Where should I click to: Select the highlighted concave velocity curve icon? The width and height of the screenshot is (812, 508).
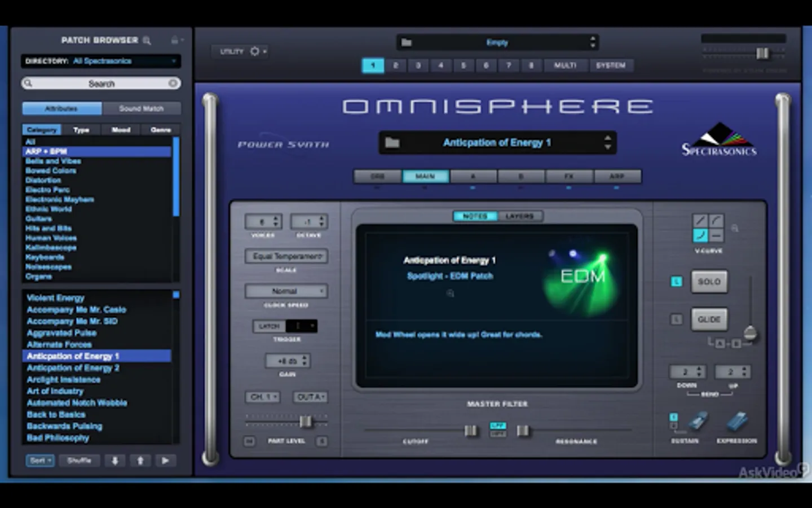tap(700, 235)
